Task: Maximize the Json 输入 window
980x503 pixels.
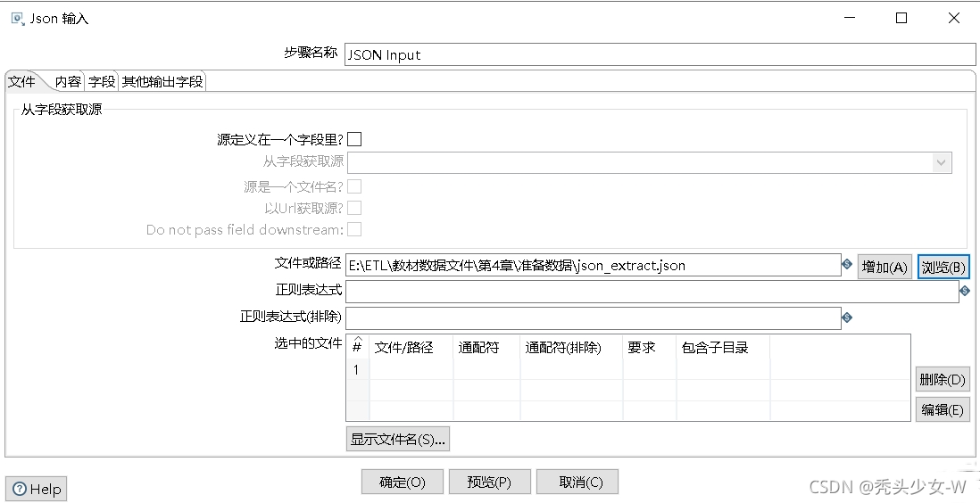Action: (901, 18)
